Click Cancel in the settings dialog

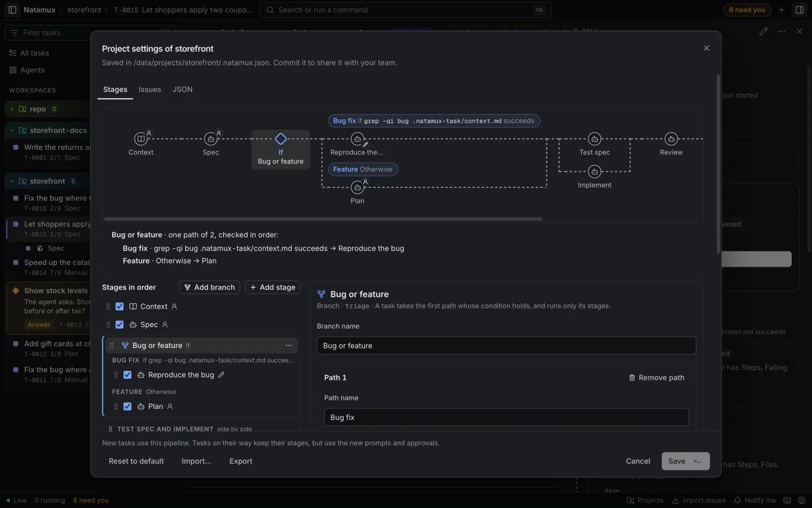(638, 461)
